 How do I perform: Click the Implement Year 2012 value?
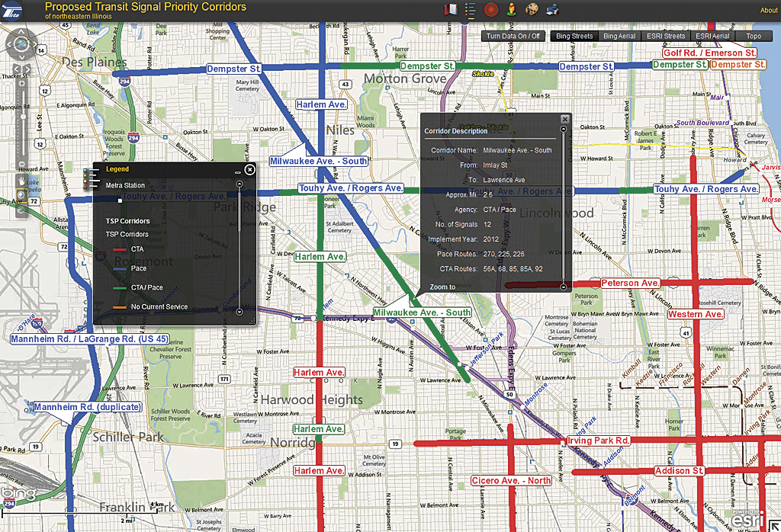point(490,239)
